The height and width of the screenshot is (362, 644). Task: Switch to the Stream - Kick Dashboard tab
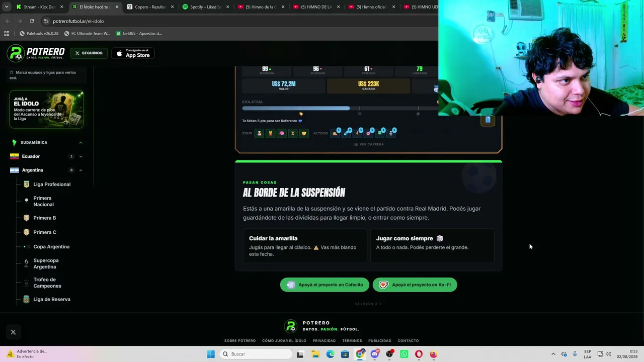pyautogui.click(x=40, y=7)
